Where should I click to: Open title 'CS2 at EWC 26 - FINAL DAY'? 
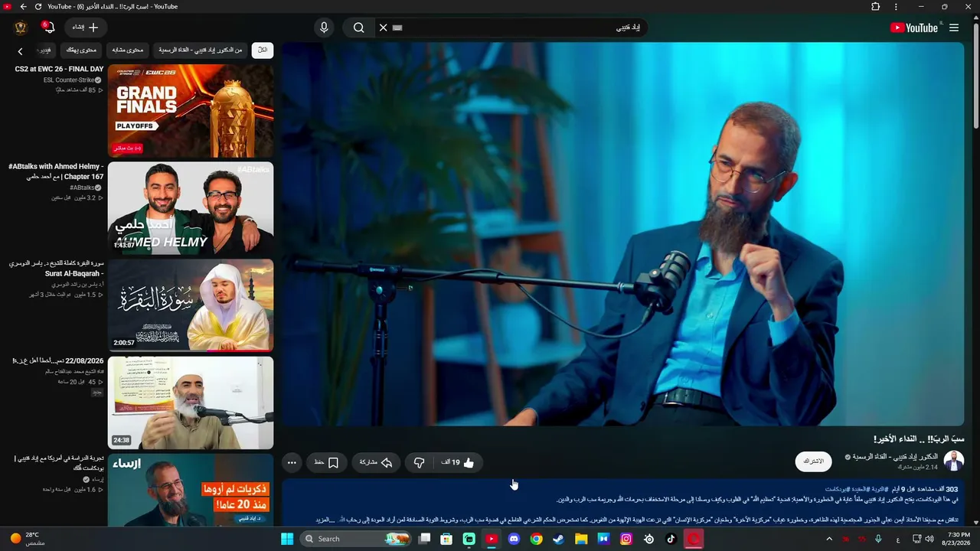click(x=59, y=69)
